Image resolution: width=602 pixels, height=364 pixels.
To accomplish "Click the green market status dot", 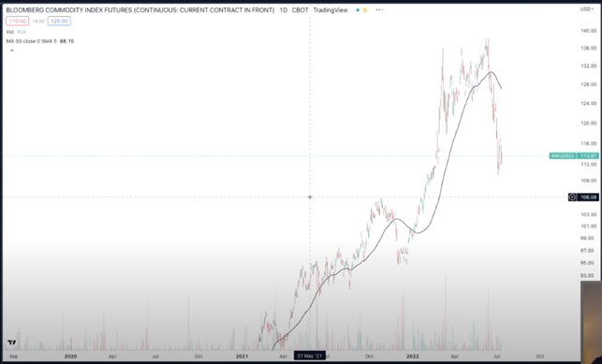I will (358, 10).
